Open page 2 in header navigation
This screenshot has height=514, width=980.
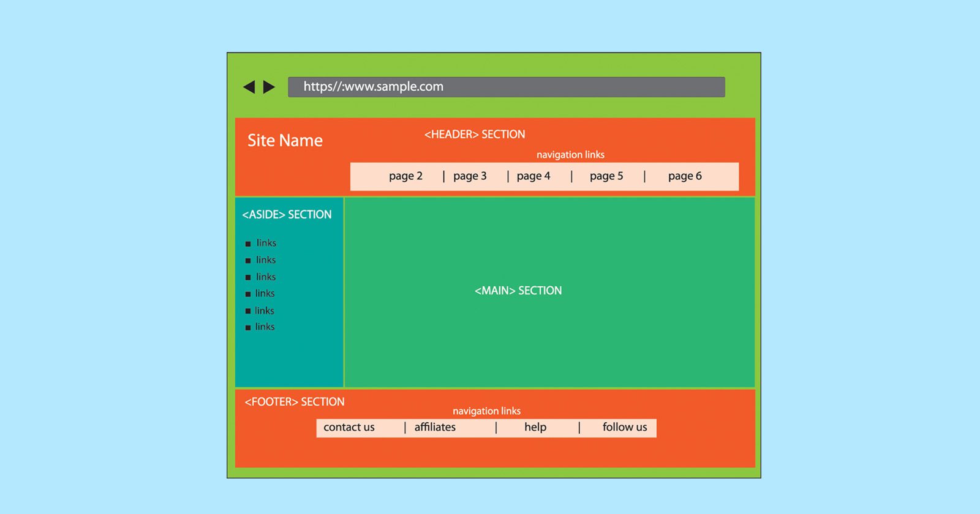tap(405, 176)
